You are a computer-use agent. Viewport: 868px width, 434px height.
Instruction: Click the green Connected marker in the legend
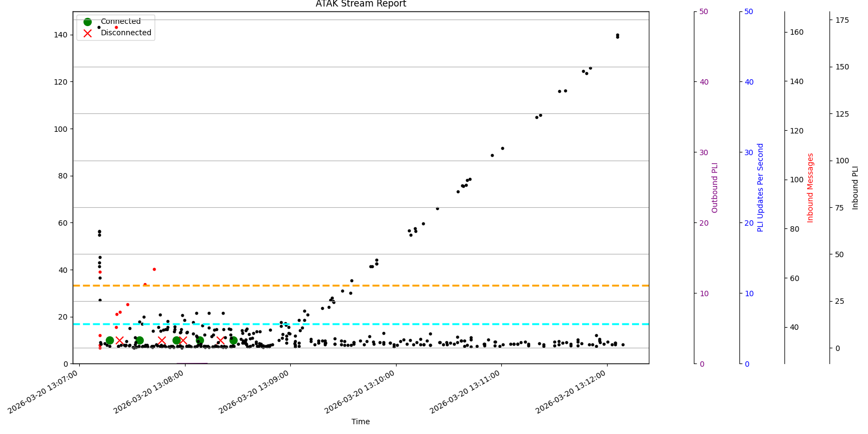click(x=87, y=22)
